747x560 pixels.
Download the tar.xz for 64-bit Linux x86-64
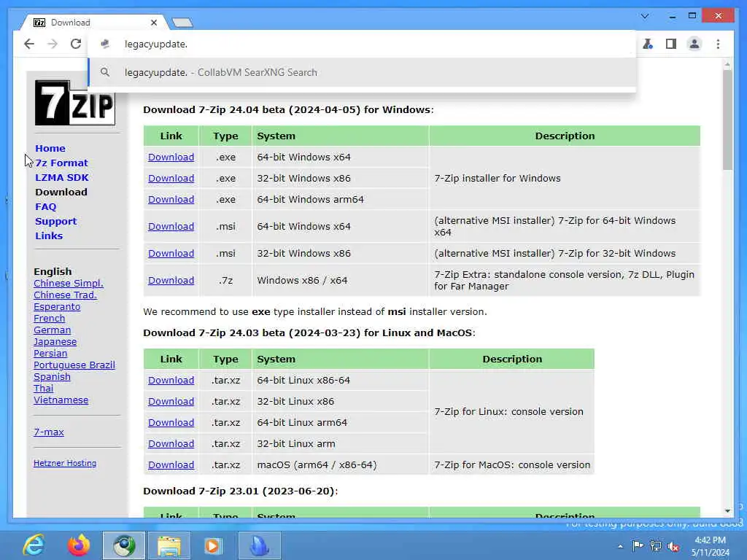[x=171, y=381]
